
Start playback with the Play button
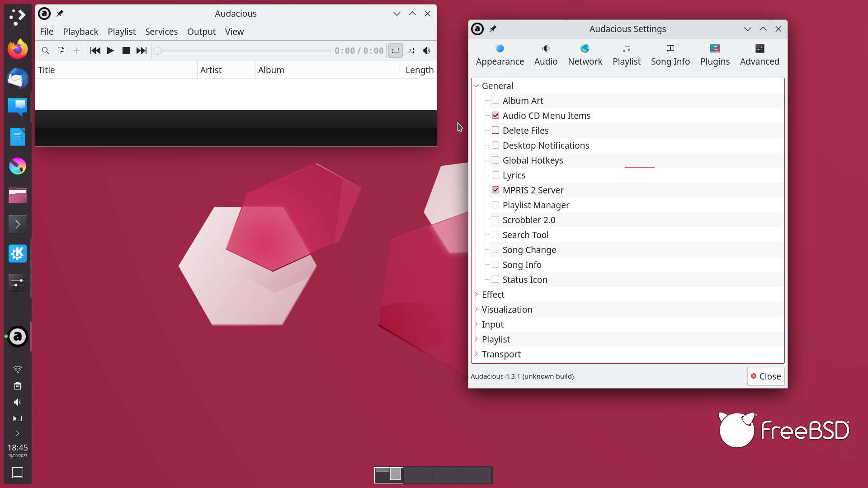(110, 51)
